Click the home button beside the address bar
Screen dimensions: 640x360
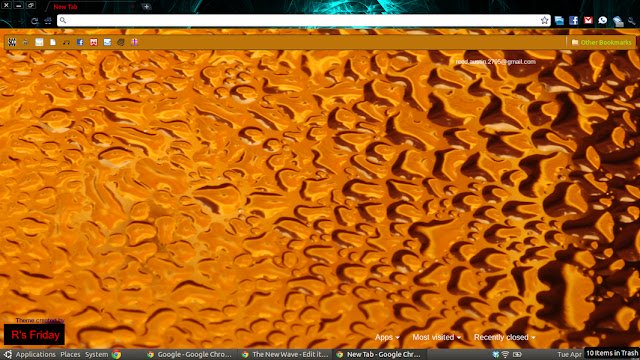coord(48,21)
